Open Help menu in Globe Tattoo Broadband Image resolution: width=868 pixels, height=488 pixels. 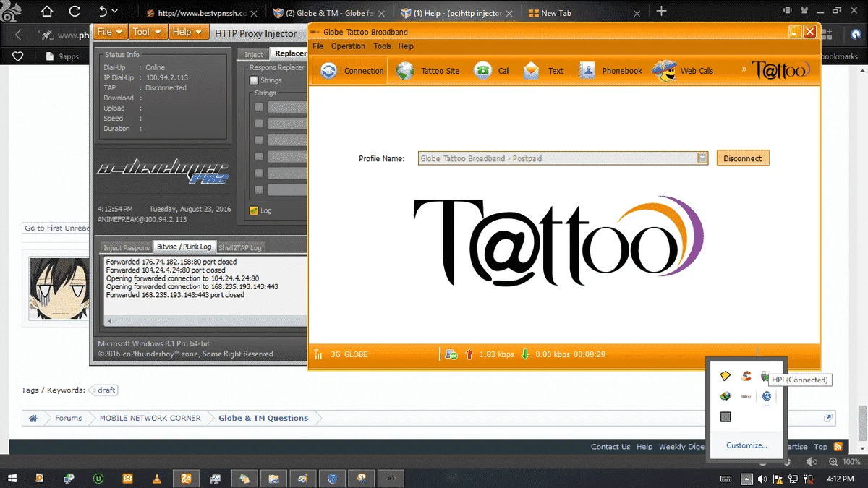(406, 46)
